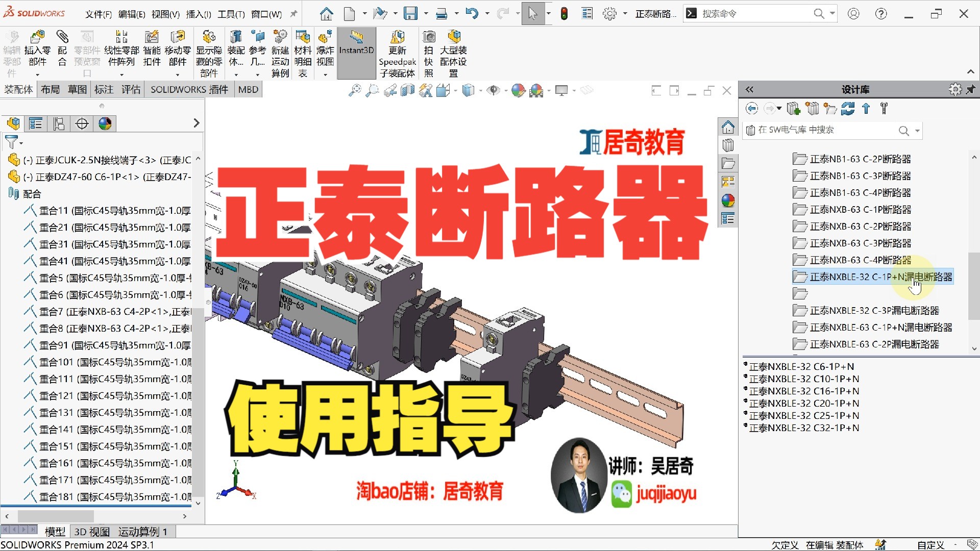Click the filter funnel icon in tree
980x551 pixels.
tap(11, 142)
